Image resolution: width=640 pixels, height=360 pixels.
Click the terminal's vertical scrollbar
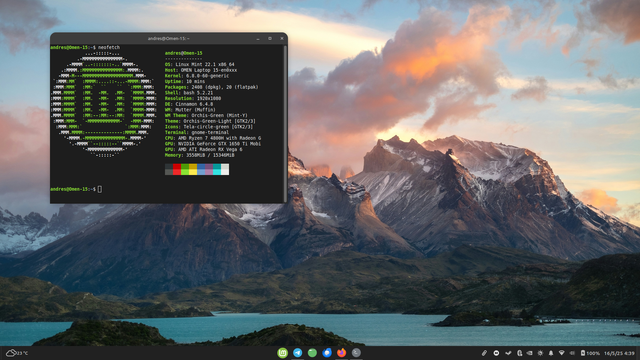pos(285,123)
